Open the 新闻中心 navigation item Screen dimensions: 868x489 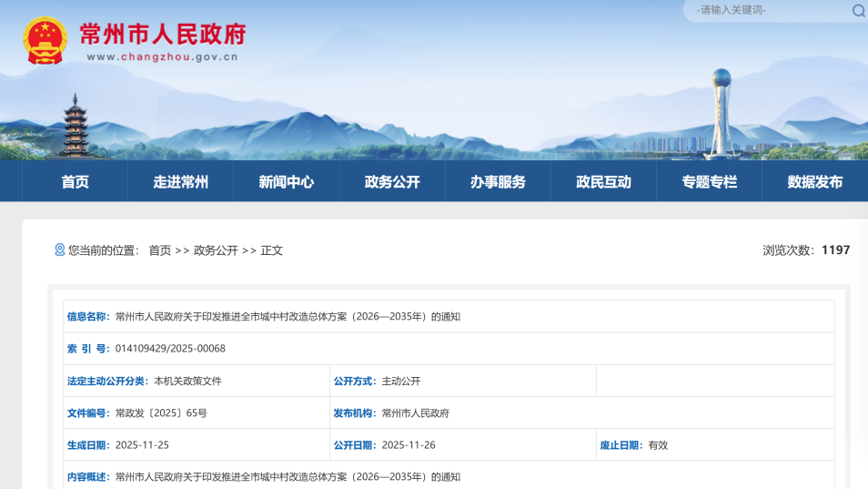[x=287, y=182]
